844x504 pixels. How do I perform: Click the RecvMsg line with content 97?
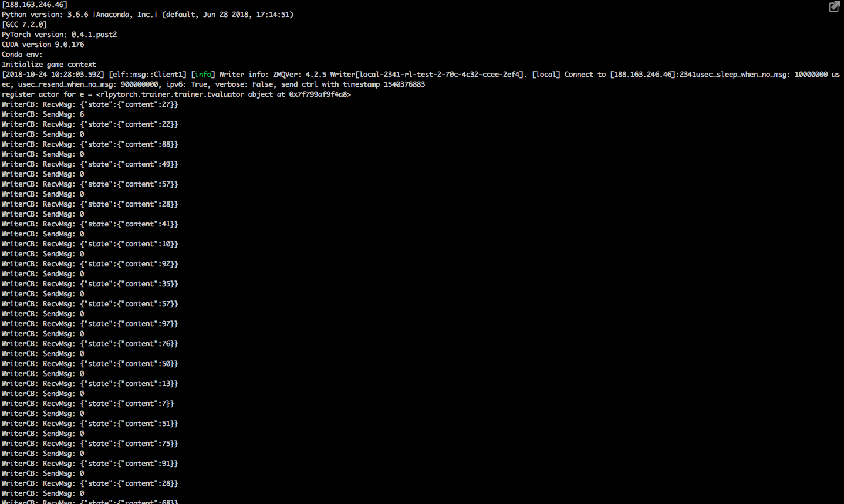pos(90,324)
